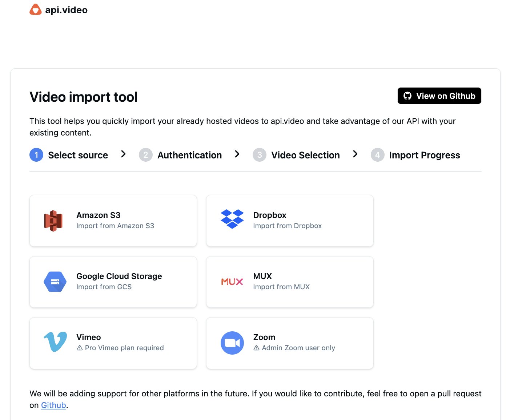Go to Video Selection step

[x=305, y=155]
